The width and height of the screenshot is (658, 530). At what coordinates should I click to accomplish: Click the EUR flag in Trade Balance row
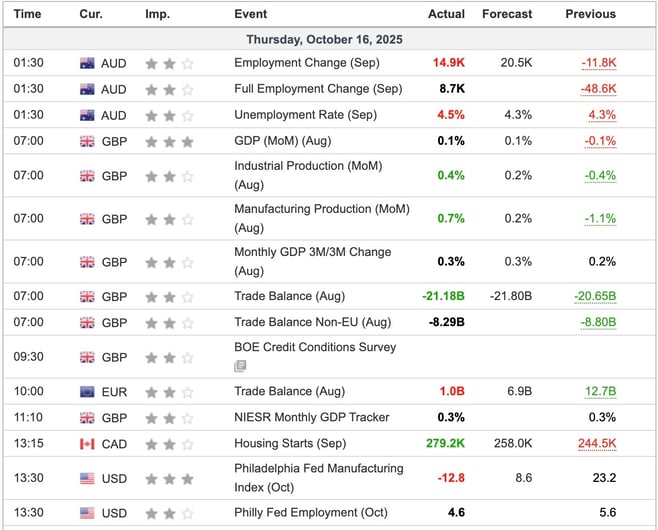pos(87,391)
